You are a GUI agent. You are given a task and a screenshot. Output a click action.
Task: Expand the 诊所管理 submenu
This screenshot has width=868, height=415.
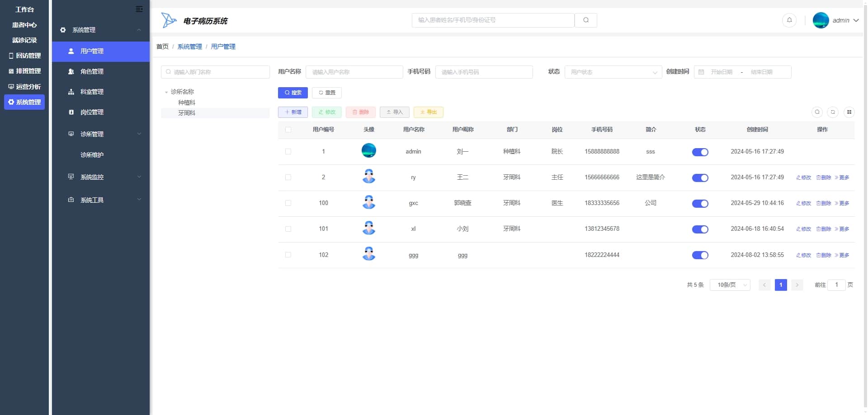tap(101, 134)
